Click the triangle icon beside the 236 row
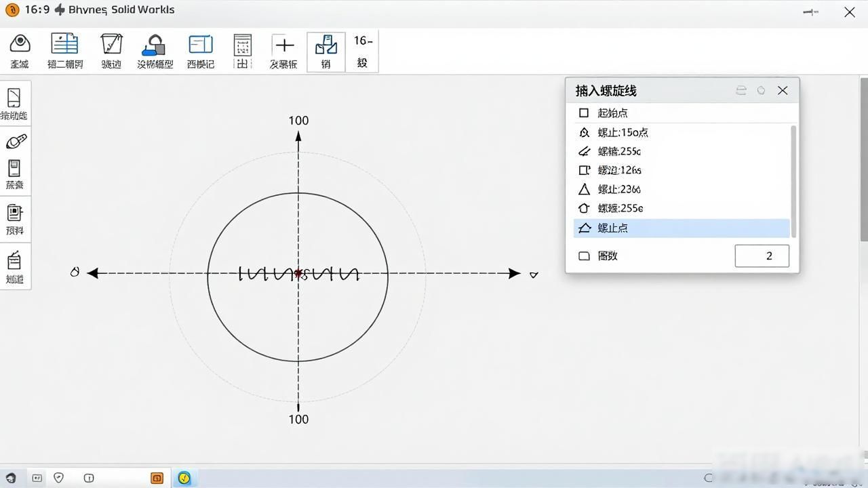868x488 pixels. [584, 189]
